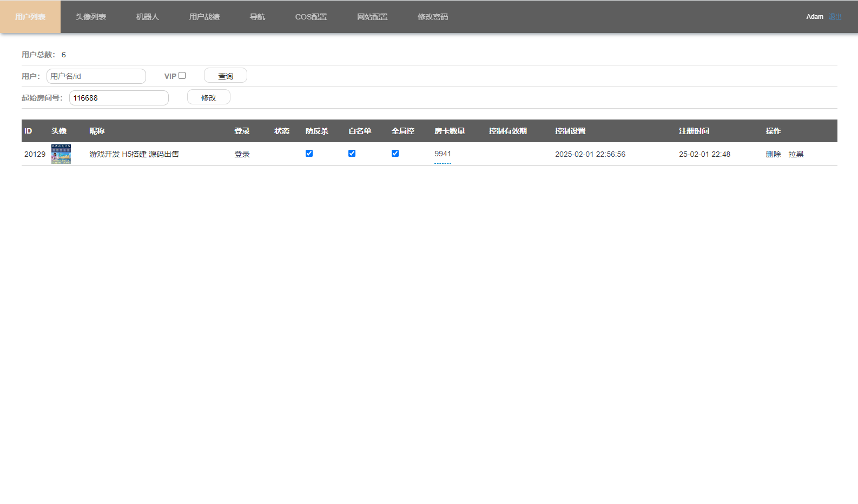The height and width of the screenshot is (504, 858).
Task: Click 修改密码 in the top bar
Action: pos(433,17)
